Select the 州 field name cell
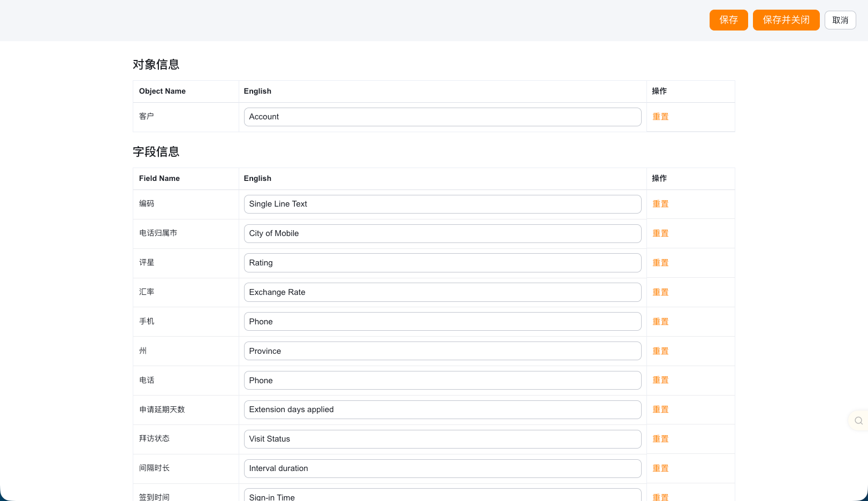 click(x=186, y=351)
